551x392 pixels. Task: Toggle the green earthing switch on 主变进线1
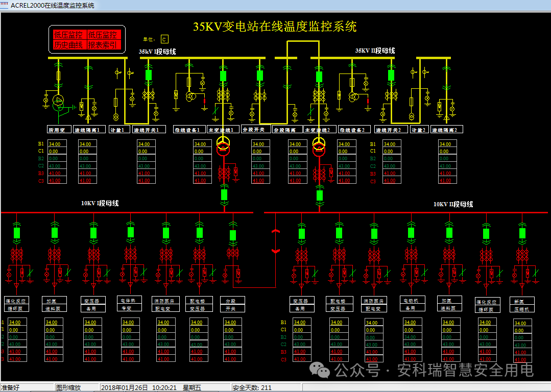point(216,112)
